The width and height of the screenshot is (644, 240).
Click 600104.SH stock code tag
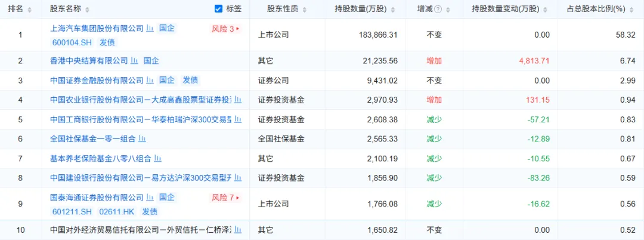point(73,42)
